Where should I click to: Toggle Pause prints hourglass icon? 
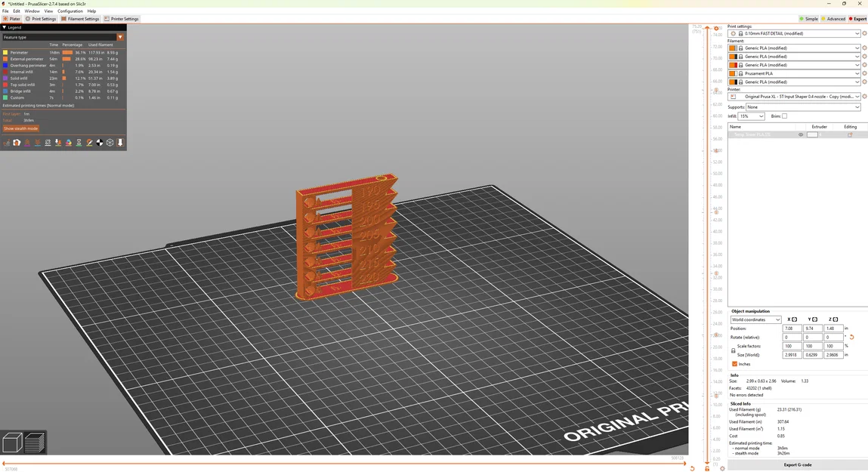pos(79,143)
